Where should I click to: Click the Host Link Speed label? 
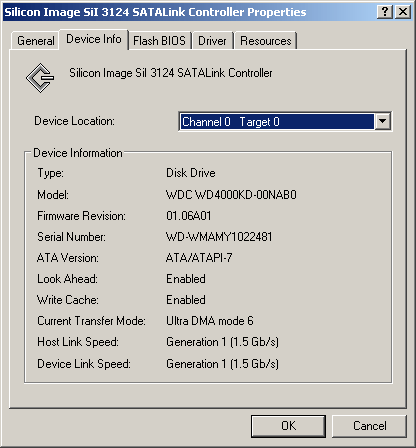(78, 342)
